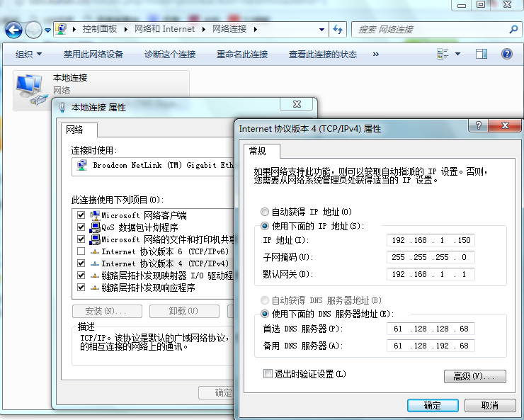Open address bar history dropdown

321,30
